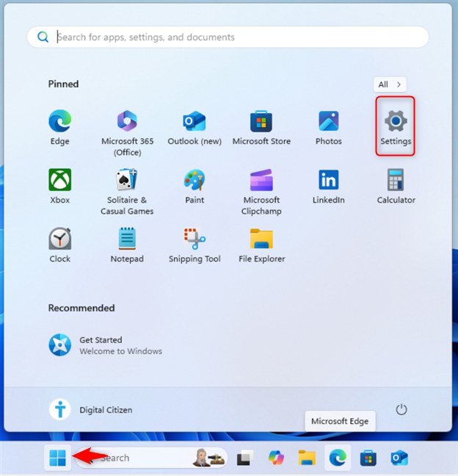The width and height of the screenshot is (458, 476).
Task: Click the Windows Start button on taskbar
Action: pyautogui.click(x=57, y=458)
